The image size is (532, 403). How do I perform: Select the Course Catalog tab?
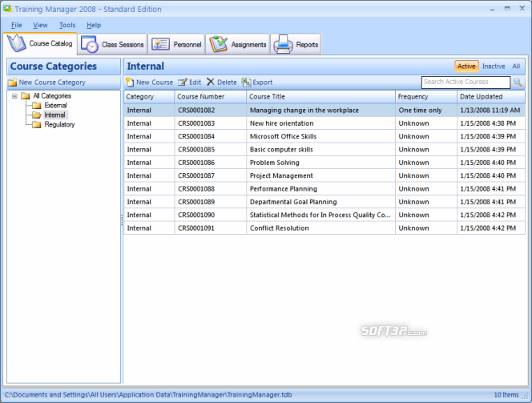point(40,43)
